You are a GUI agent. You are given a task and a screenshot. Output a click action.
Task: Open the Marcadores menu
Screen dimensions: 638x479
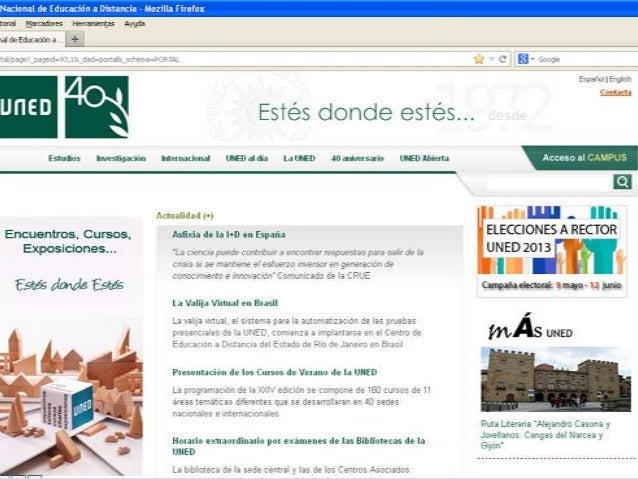[44, 24]
